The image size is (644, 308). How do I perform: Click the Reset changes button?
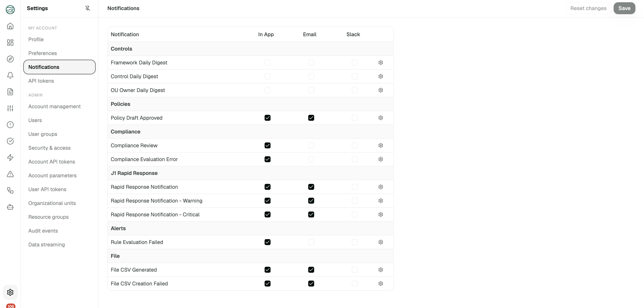(x=588, y=8)
